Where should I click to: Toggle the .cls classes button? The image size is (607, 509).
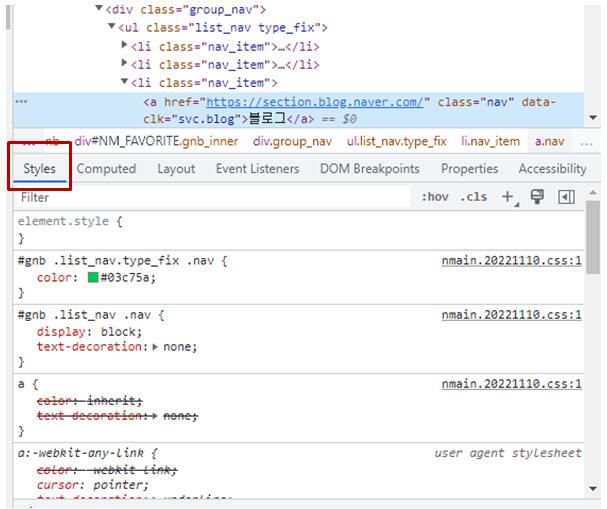click(474, 197)
